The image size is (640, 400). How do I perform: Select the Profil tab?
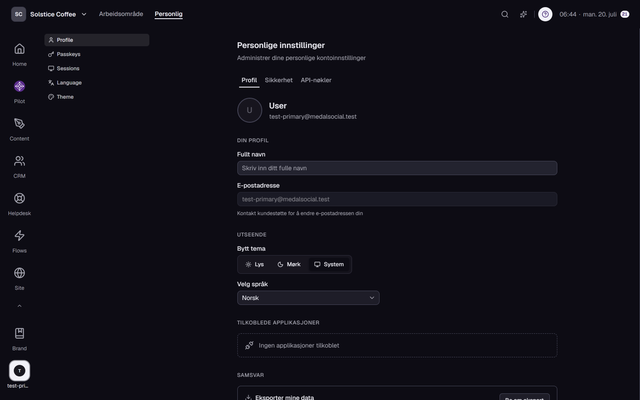pyautogui.click(x=249, y=80)
